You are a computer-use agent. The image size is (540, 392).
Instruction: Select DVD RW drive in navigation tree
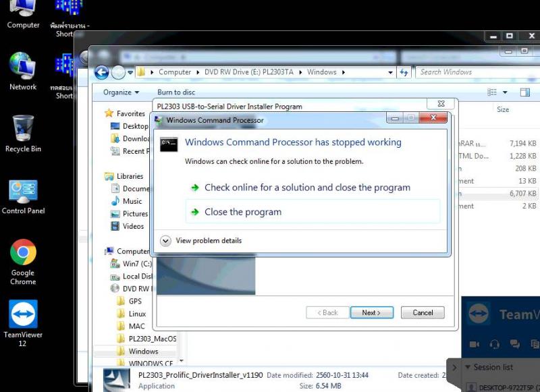point(131,289)
